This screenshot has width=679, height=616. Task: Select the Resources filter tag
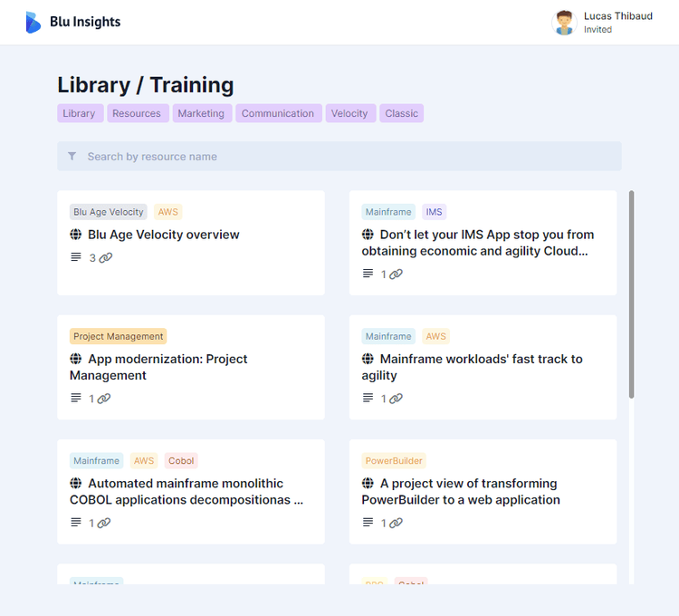tap(137, 113)
